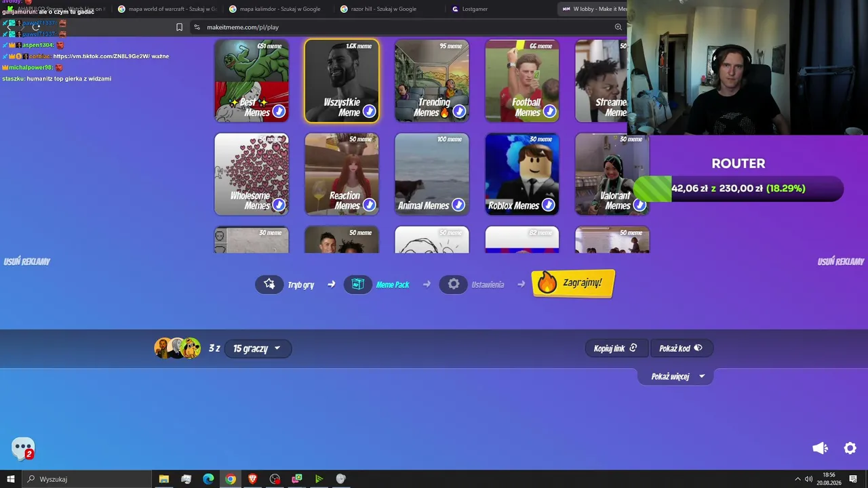Mute sound with the megaphone icon
This screenshot has height=488, width=868.
821,448
